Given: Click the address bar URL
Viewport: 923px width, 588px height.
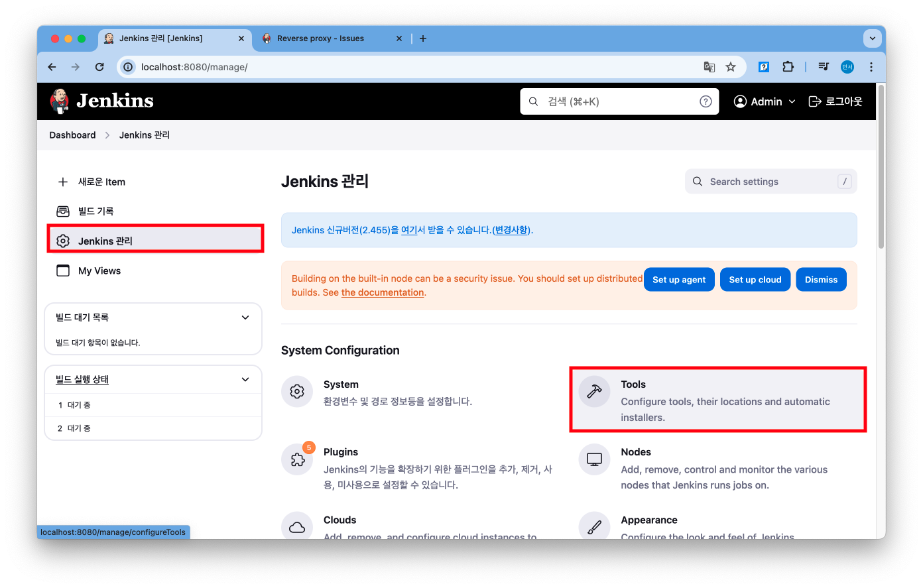Looking at the screenshot, I should [194, 67].
